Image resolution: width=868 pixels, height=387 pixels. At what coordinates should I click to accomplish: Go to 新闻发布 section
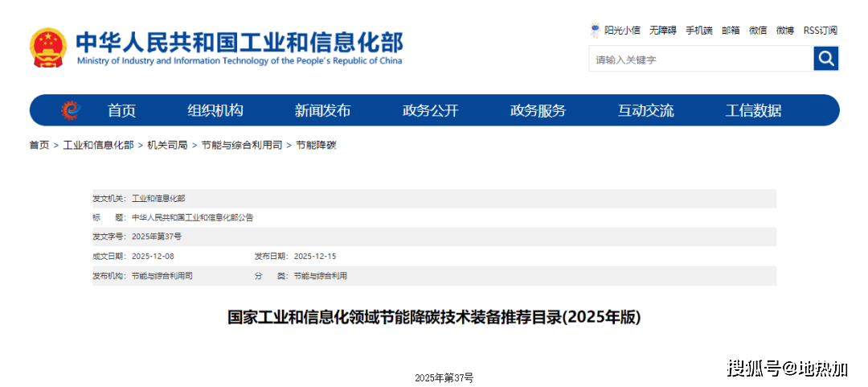coord(322,111)
